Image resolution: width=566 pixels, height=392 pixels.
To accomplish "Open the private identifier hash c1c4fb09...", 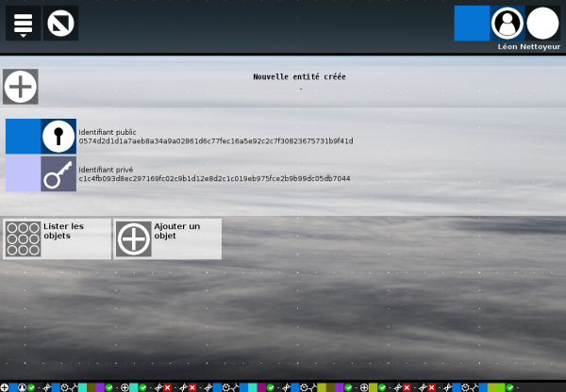I will 214,178.
